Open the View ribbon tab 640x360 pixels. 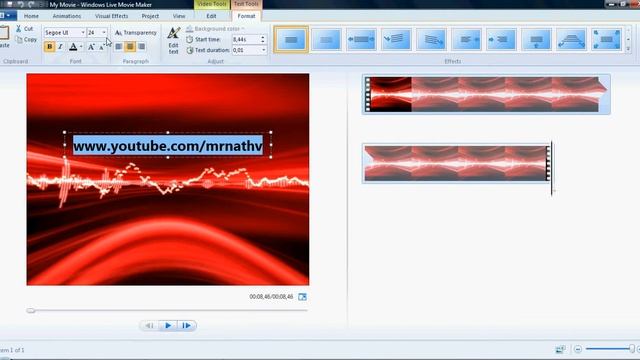point(179,16)
